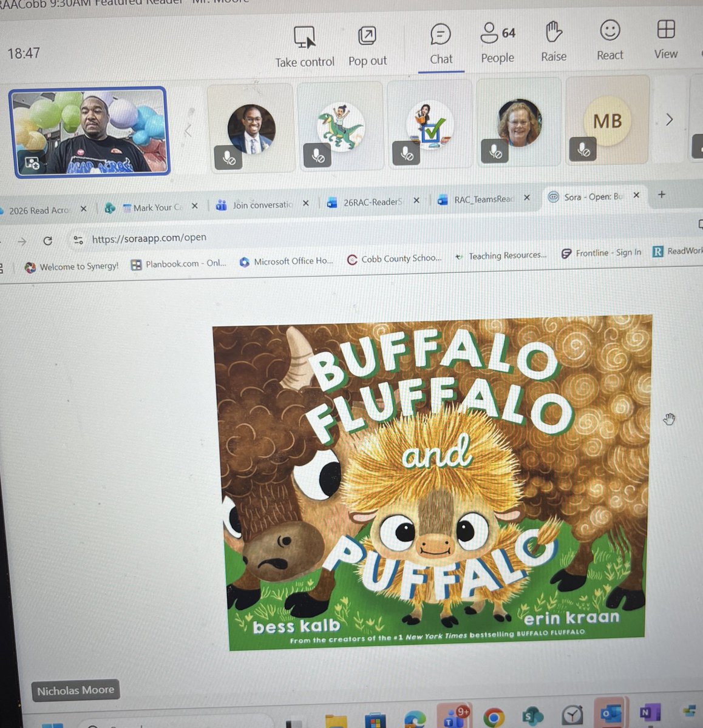The image size is (703, 728).
Task: Open a new browser tab
Action: point(662,195)
